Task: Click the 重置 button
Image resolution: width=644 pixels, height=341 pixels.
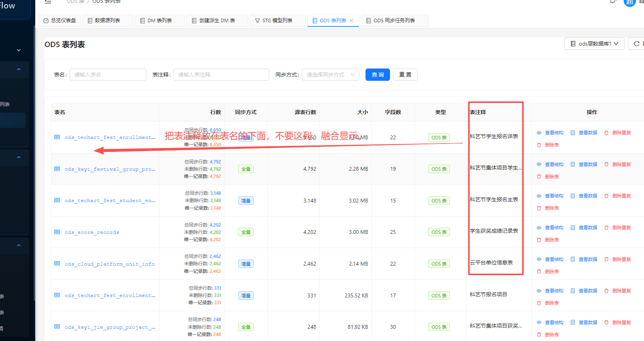Action: click(x=405, y=75)
